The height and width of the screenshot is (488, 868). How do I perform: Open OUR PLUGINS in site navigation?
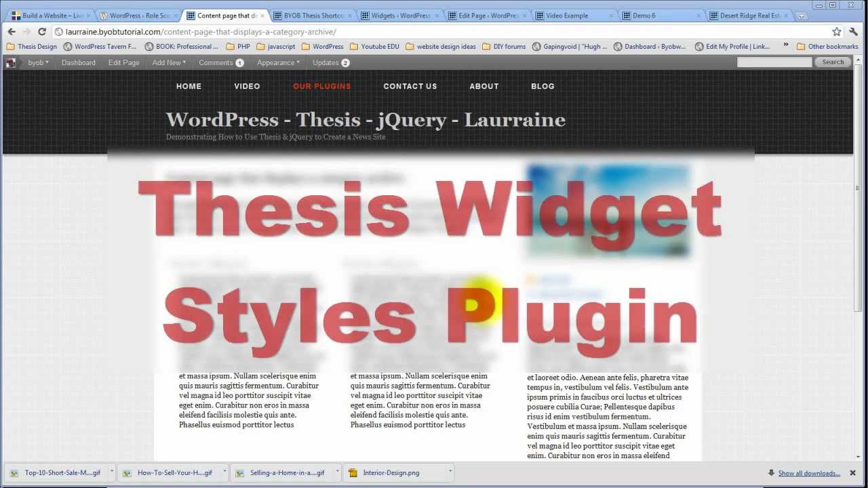coord(322,86)
